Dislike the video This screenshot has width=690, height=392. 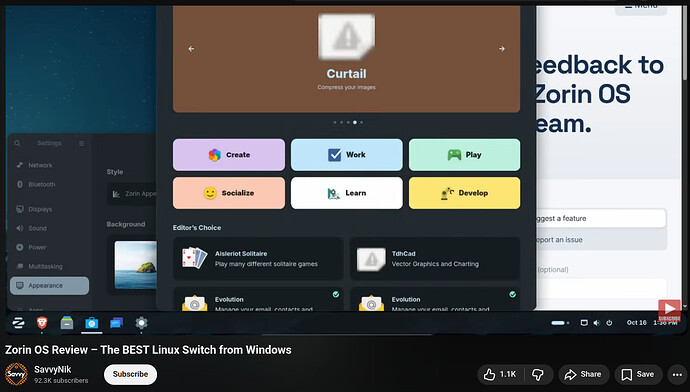coord(538,374)
